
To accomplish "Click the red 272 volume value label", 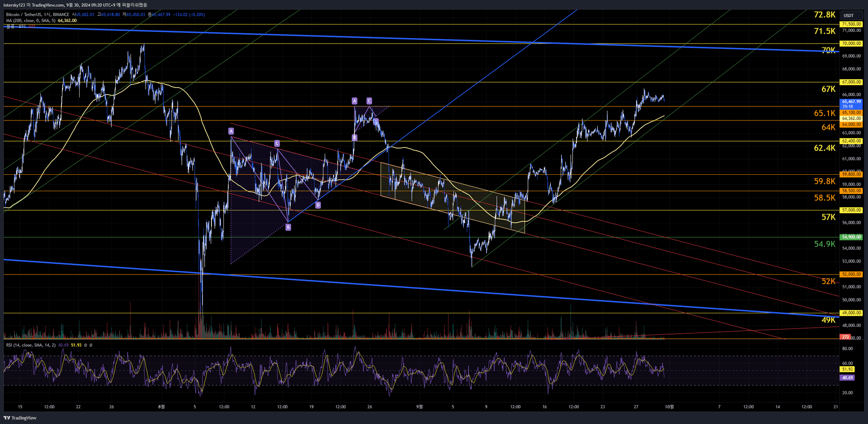I will click(846, 337).
